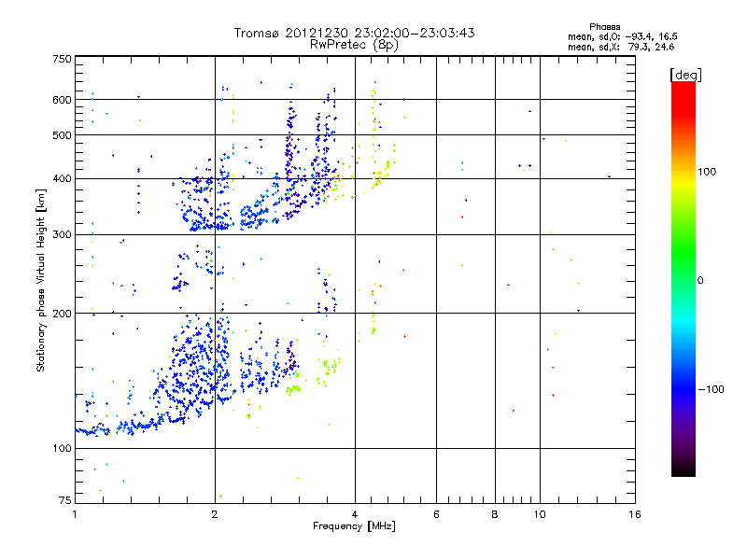Click the '-100' label on the colorbar
The height and width of the screenshot is (560, 747).
[711, 389]
